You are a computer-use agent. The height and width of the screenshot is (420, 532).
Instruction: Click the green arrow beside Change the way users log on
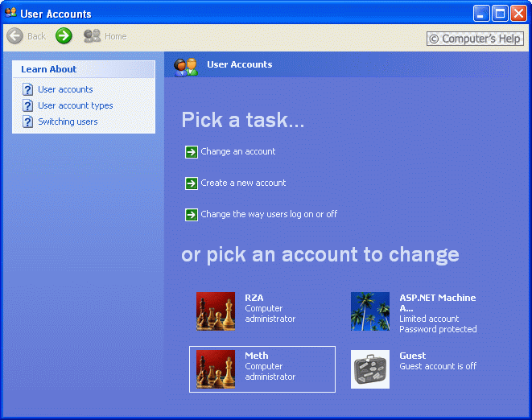[192, 215]
